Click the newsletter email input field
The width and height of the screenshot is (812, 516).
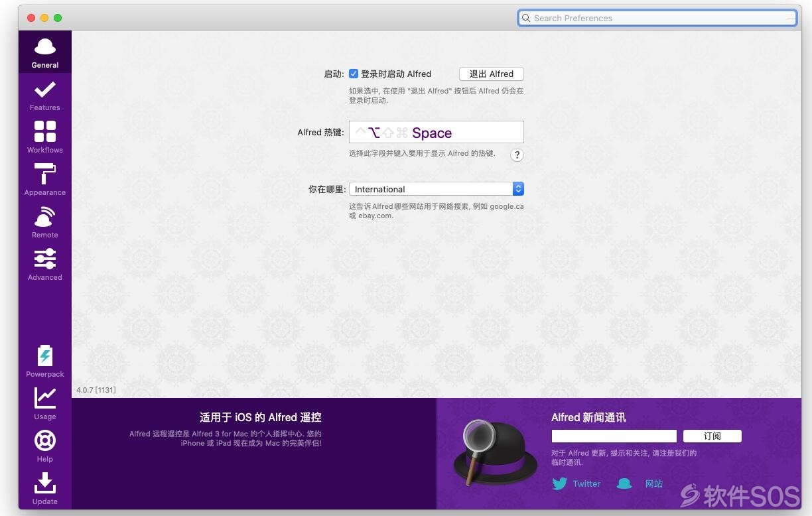pos(614,436)
